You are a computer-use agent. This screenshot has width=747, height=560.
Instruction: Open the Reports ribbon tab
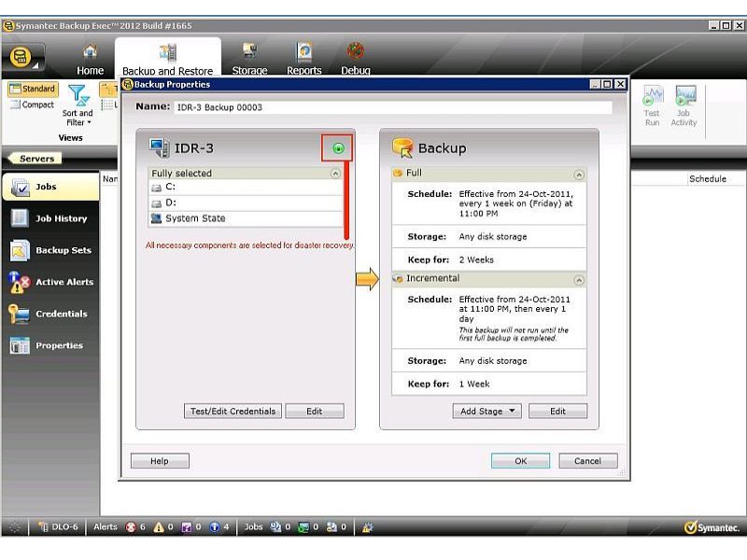[304, 60]
